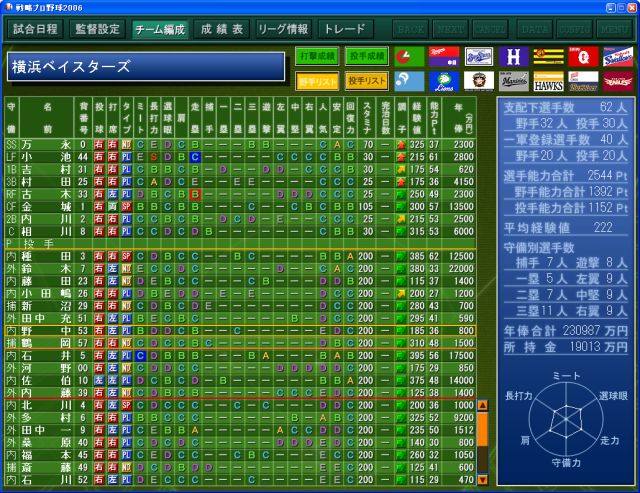Click the BACK button
The width and height of the screenshot is (640, 493).
(411, 29)
